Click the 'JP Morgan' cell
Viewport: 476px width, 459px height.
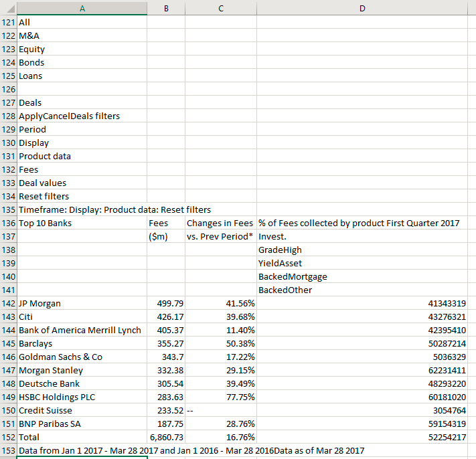(x=82, y=303)
